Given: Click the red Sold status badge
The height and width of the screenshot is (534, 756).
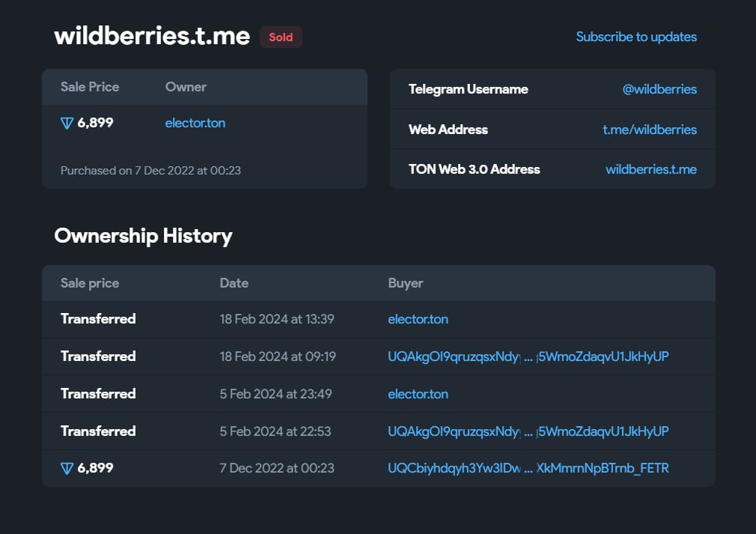Looking at the screenshot, I should [x=281, y=37].
